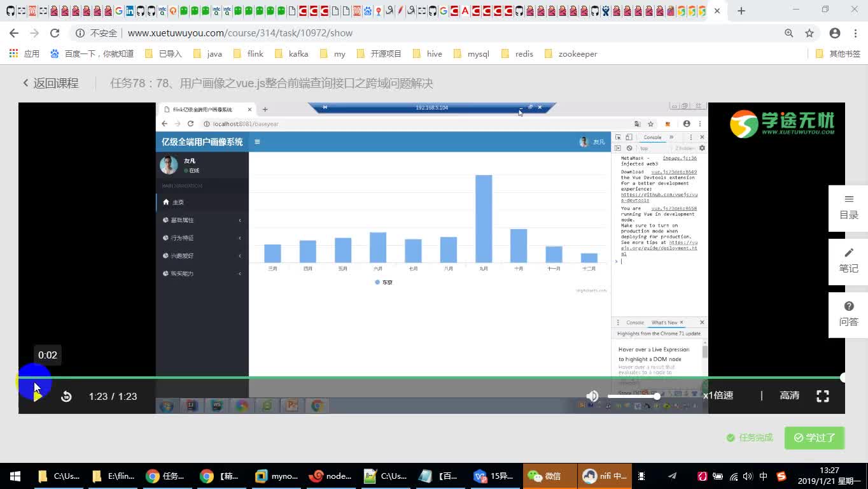The height and width of the screenshot is (489, 868).
Task: Open 其他书签 bookmark folder
Action: 838,53
